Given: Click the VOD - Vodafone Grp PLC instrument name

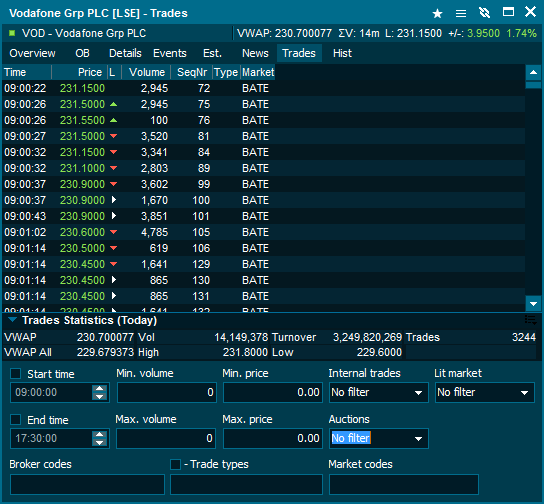Looking at the screenshot, I should pos(84,33).
